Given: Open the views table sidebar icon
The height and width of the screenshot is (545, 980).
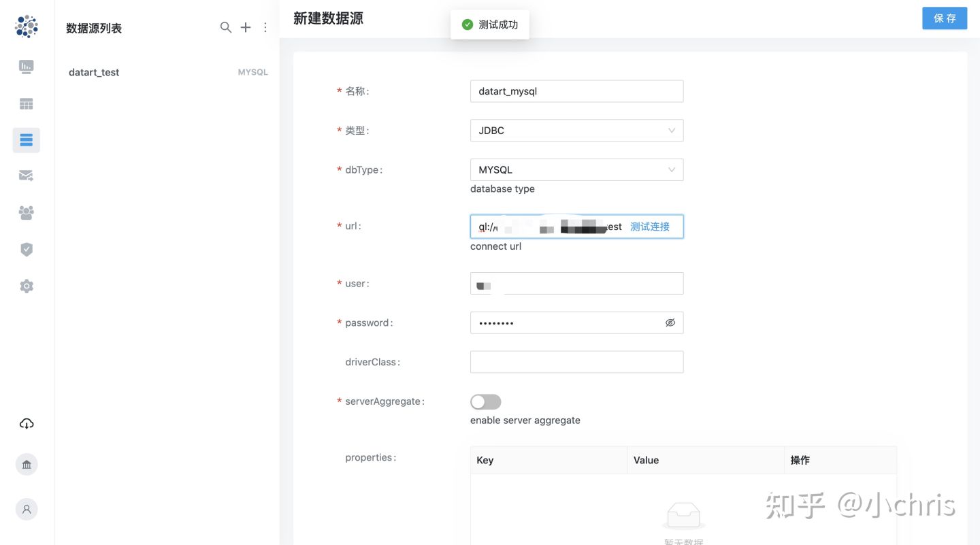Looking at the screenshot, I should (27, 104).
